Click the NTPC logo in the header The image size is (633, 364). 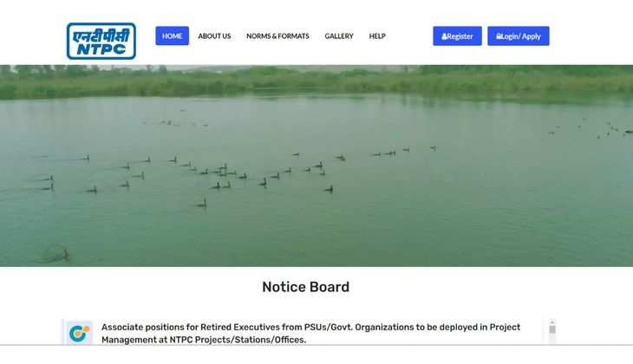click(x=101, y=41)
